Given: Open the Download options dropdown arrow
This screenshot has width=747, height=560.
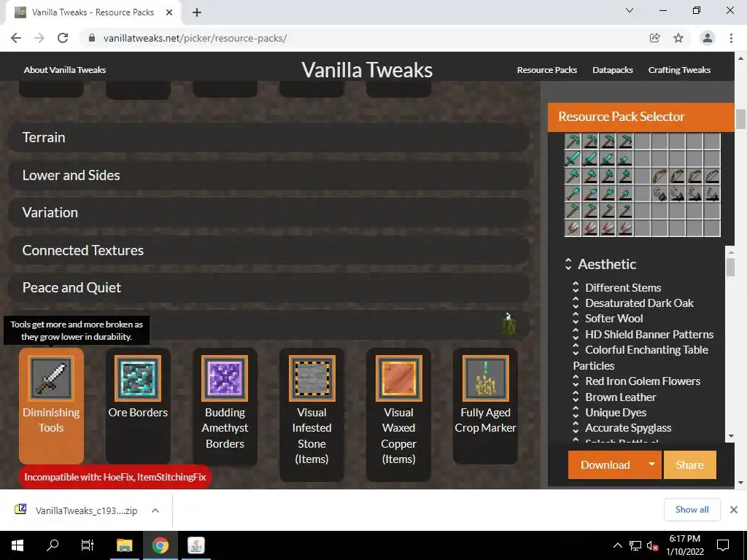Looking at the screenshot, I should pos(651,464).
